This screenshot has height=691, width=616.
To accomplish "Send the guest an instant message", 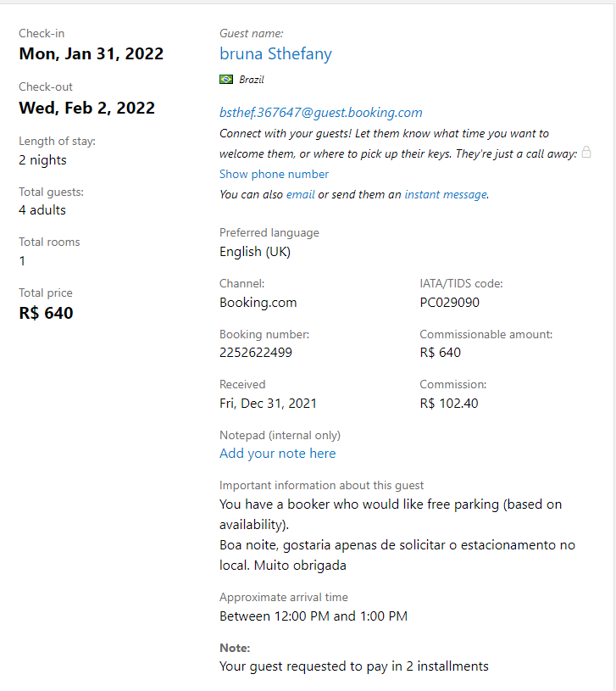I will pos(446,194).
